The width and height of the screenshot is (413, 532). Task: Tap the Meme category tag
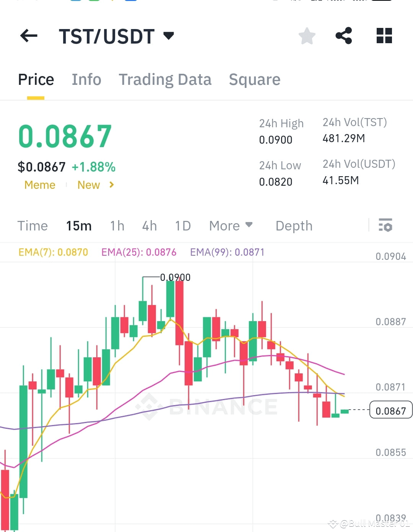[39, 185]
